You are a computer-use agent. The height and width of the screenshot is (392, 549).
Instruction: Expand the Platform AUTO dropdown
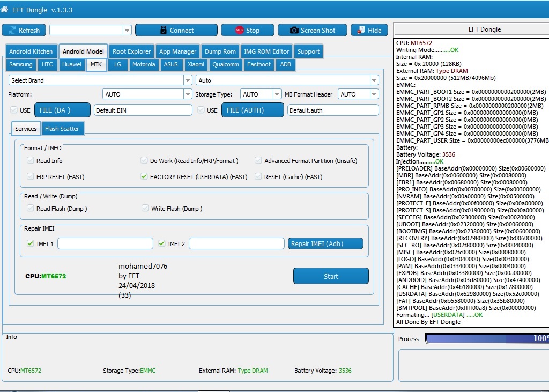click(188, 94)
